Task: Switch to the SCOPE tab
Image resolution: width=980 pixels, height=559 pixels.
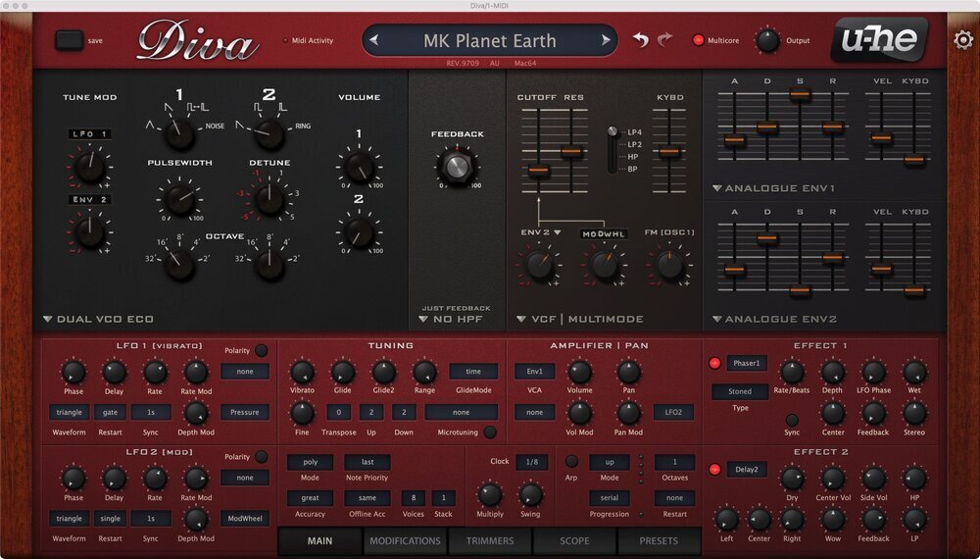Action: 574,541
